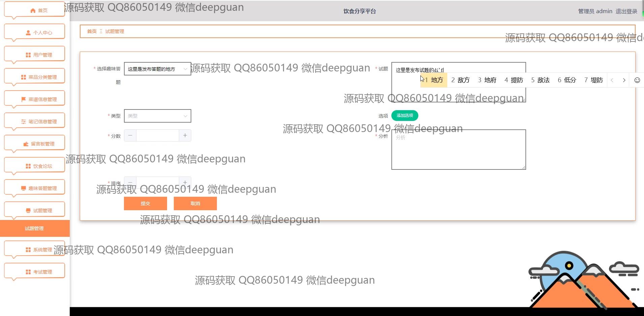Select the highlighted 试题管理 submenu item

[x=35, y=228]
